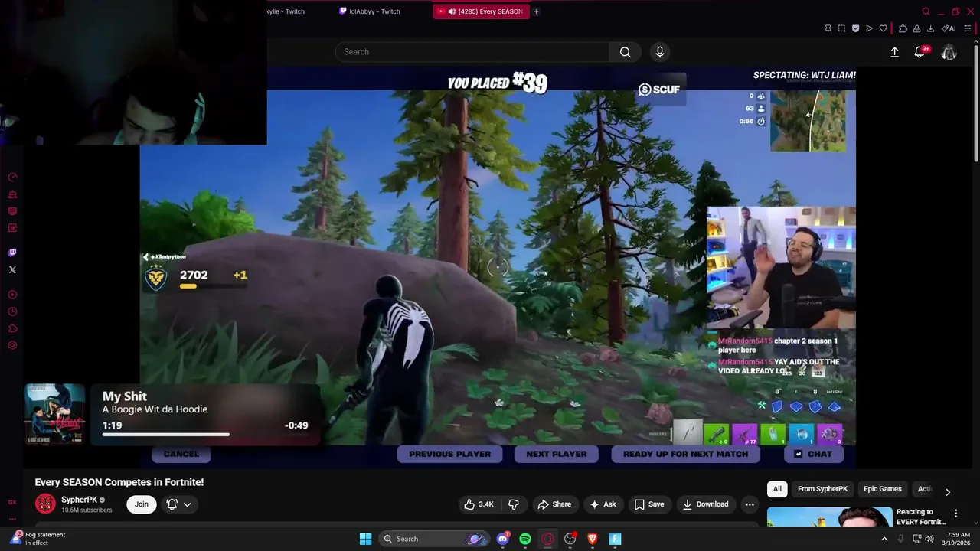Click the send/flow arrow icon in toolbar
980x551 pixels.
coord(869,28)
